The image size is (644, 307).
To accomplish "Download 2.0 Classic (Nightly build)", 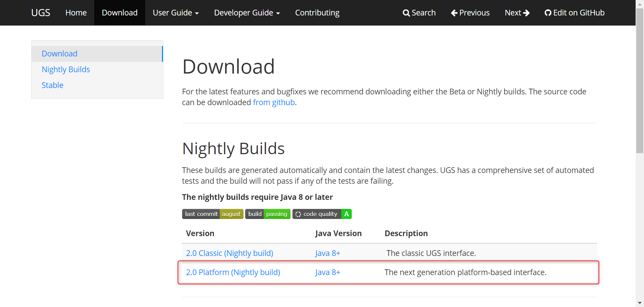I will point(230,253).
